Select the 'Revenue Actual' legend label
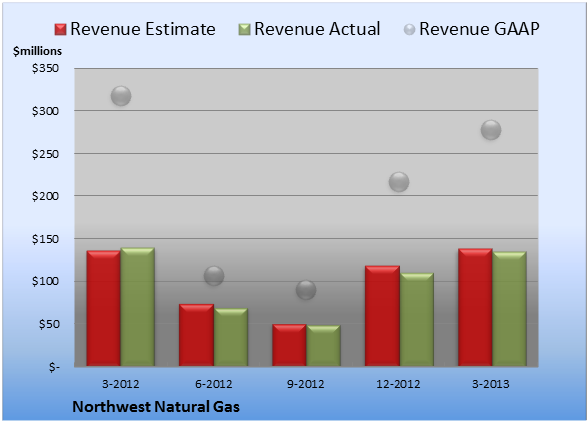The height and width of the screenshot is (422, 588). pyautogui.click(x=317, y=29)
